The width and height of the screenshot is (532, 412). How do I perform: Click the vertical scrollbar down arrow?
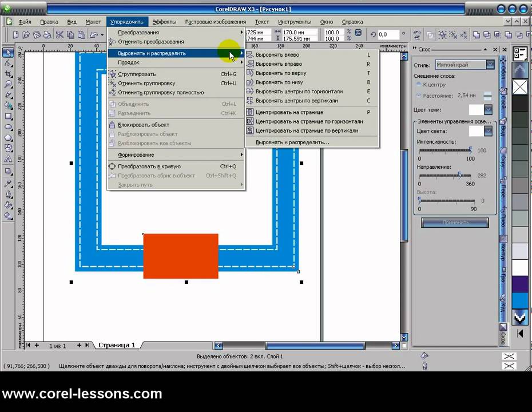(404, 337)
